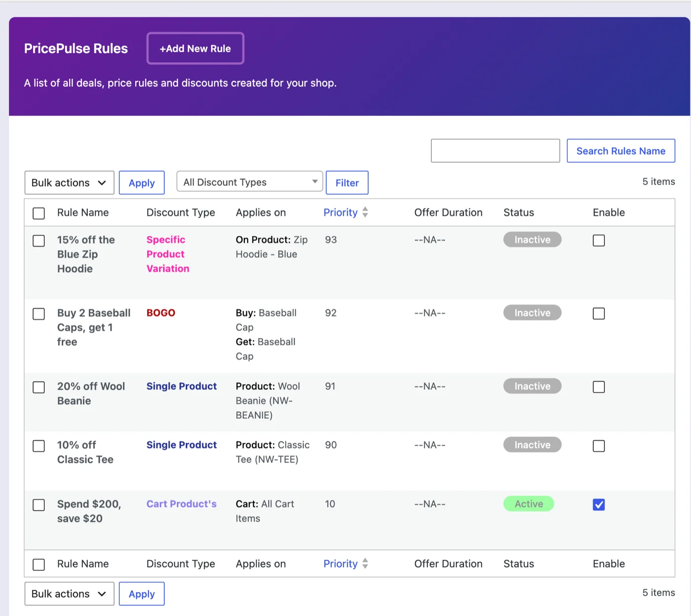Click 'Product: Classic Tee (NW-TEE)' cell
Screen dimensions: 691x616
point(273,452)
